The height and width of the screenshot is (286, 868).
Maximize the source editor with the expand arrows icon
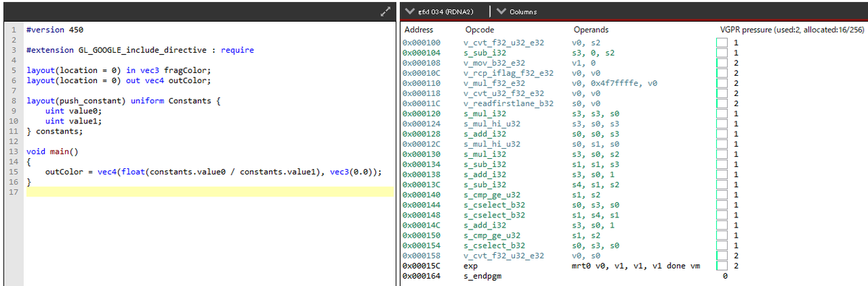[386, 12]
